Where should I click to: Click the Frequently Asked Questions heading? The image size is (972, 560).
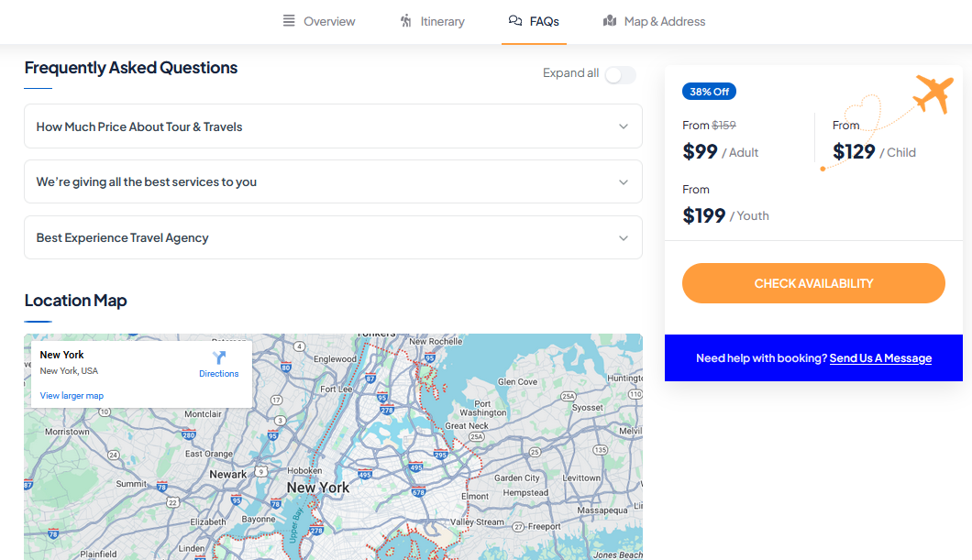(131, 68)
